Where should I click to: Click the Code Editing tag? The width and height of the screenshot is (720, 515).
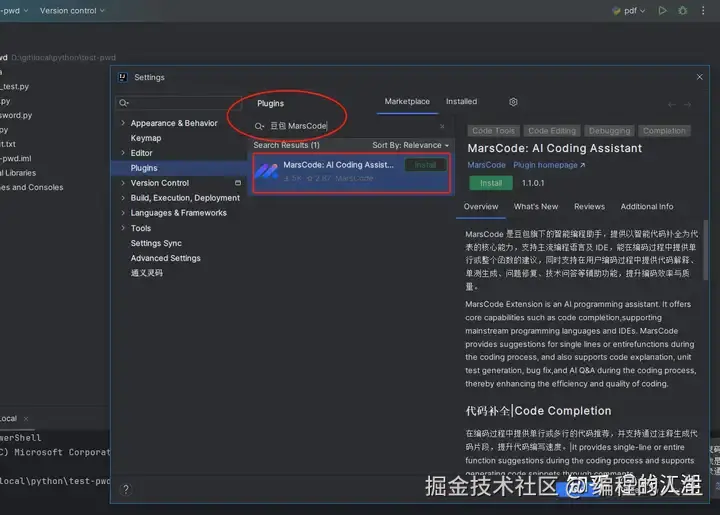(x=551, y=131)
